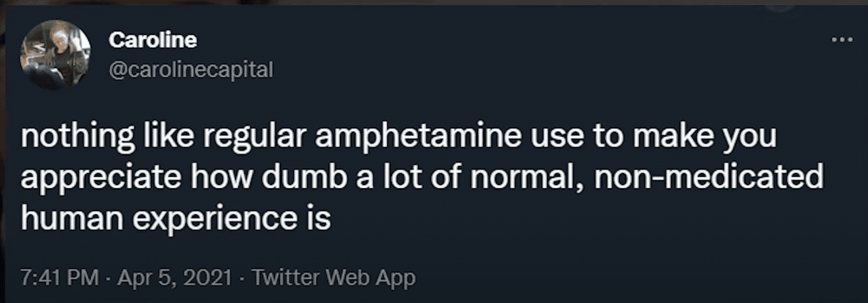868x303 pixels.
Task: Click the word "is" ending the tweet
Action: tap(318, 218)
